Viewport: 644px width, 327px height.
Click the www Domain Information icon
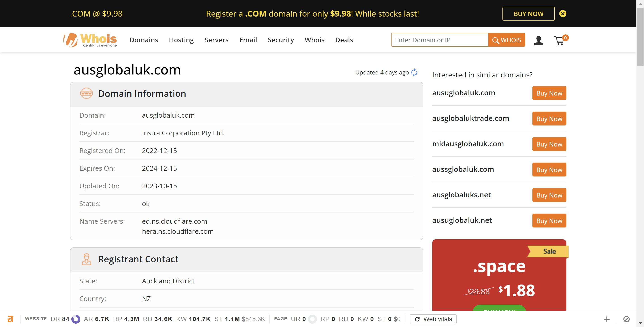coord(86,93)
